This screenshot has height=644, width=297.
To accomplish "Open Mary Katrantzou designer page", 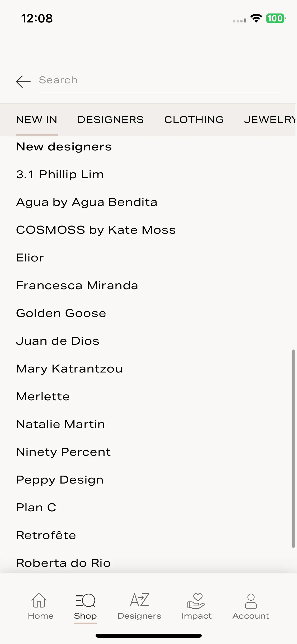I will (69, 369).
